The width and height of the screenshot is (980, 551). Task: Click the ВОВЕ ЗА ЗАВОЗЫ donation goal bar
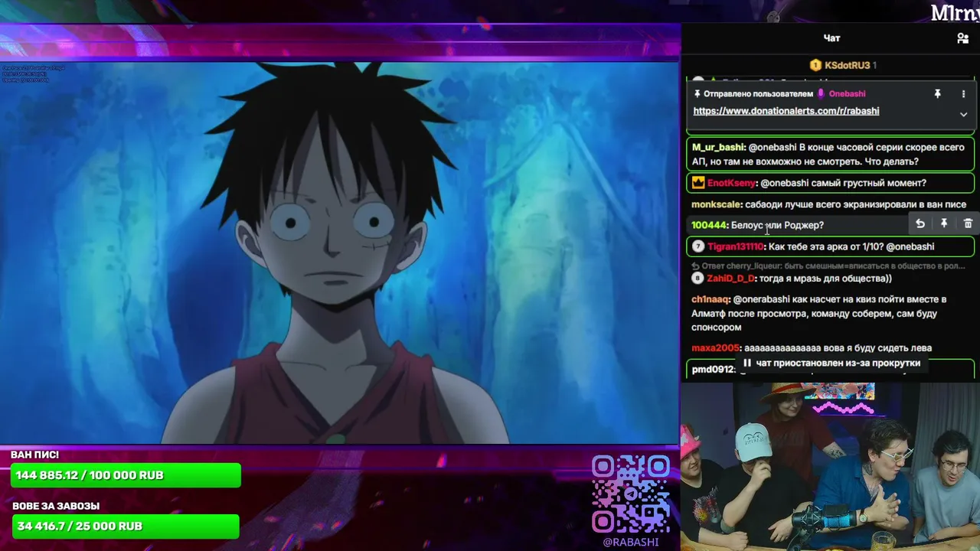click(126, 527)
